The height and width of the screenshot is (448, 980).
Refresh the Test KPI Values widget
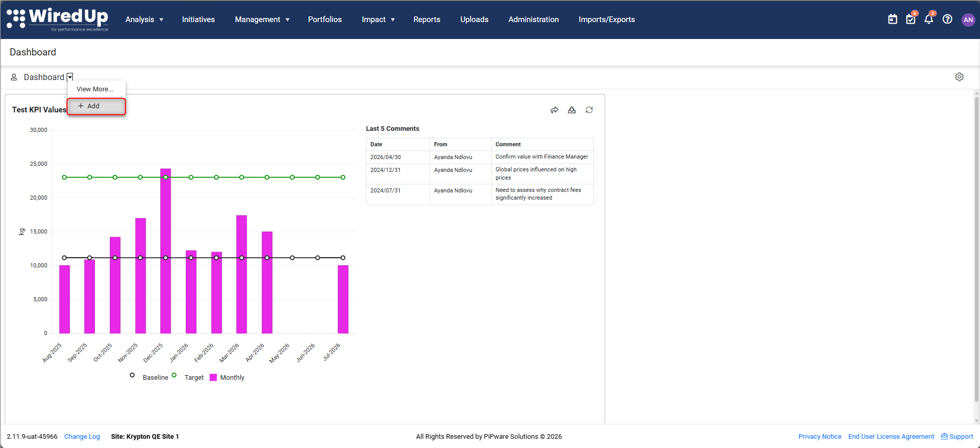(x=590, y=110)
